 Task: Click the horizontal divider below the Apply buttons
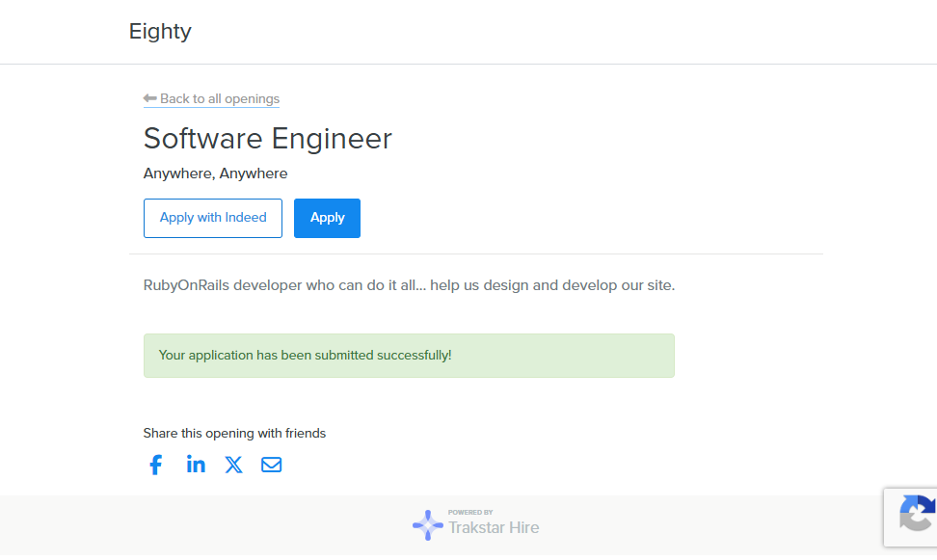point(475,254)
